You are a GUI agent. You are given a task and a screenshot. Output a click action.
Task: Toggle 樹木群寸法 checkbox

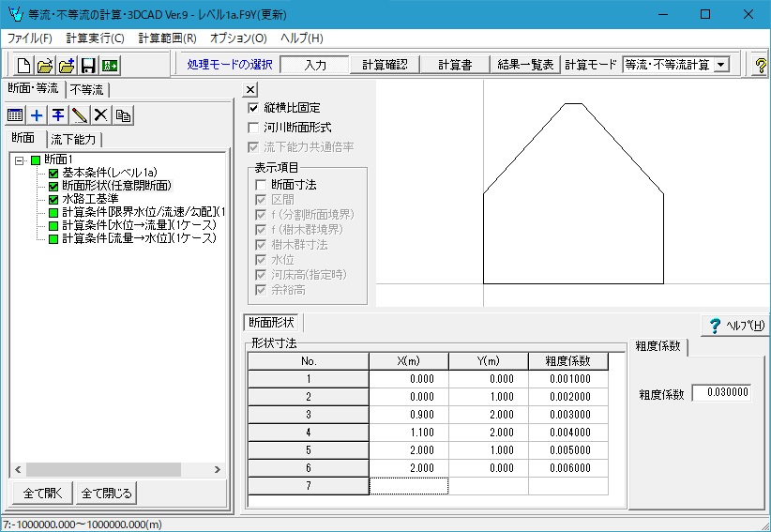click(261, 244)
